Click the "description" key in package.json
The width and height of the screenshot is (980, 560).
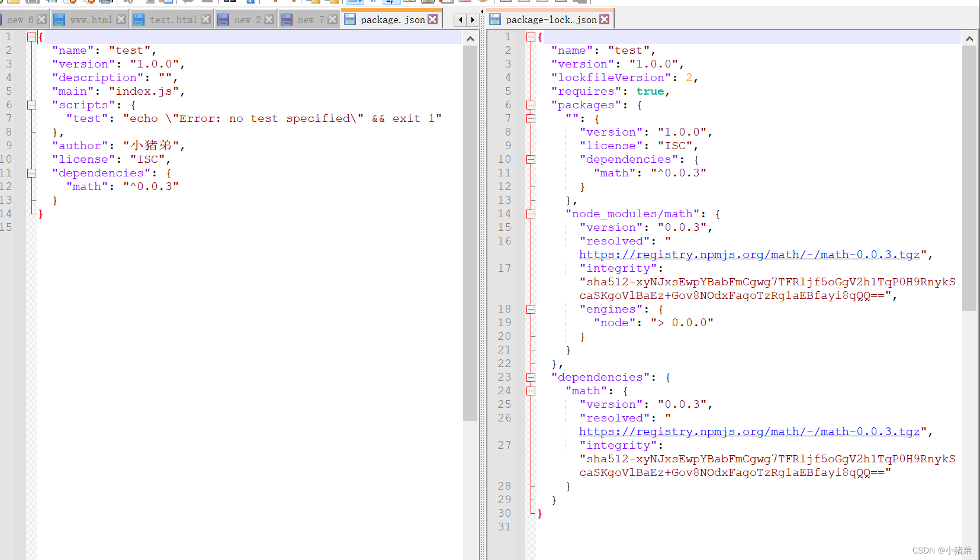point(98,78)
